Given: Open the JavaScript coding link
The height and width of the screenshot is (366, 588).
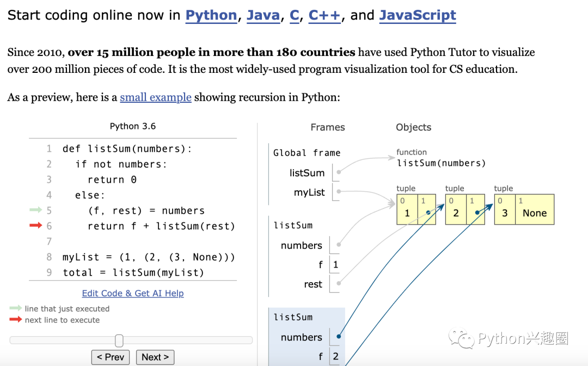Looking at the screenshot, I should [x=418, y=15].
